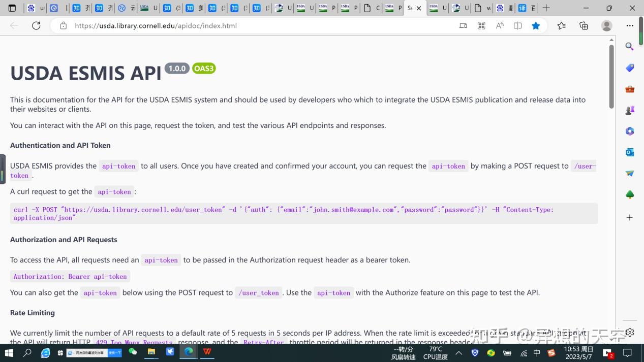Open Microsoft Edge taskbar icon

click(189, 352)
